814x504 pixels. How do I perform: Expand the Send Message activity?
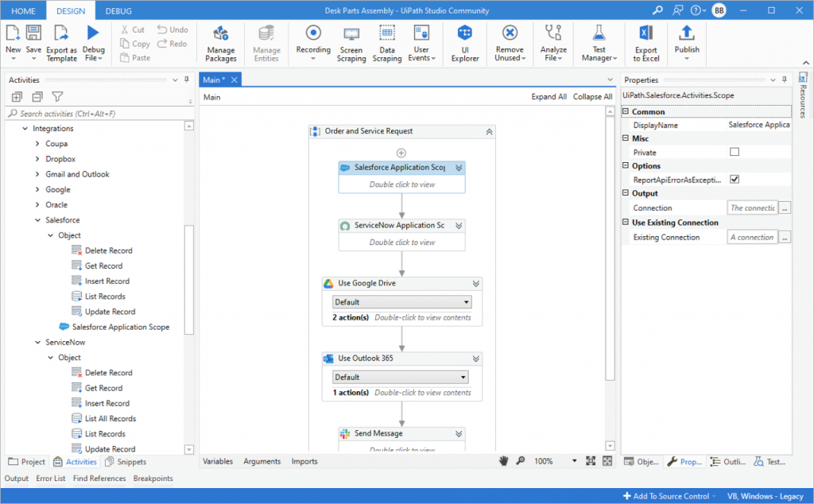tap(459, 434)
